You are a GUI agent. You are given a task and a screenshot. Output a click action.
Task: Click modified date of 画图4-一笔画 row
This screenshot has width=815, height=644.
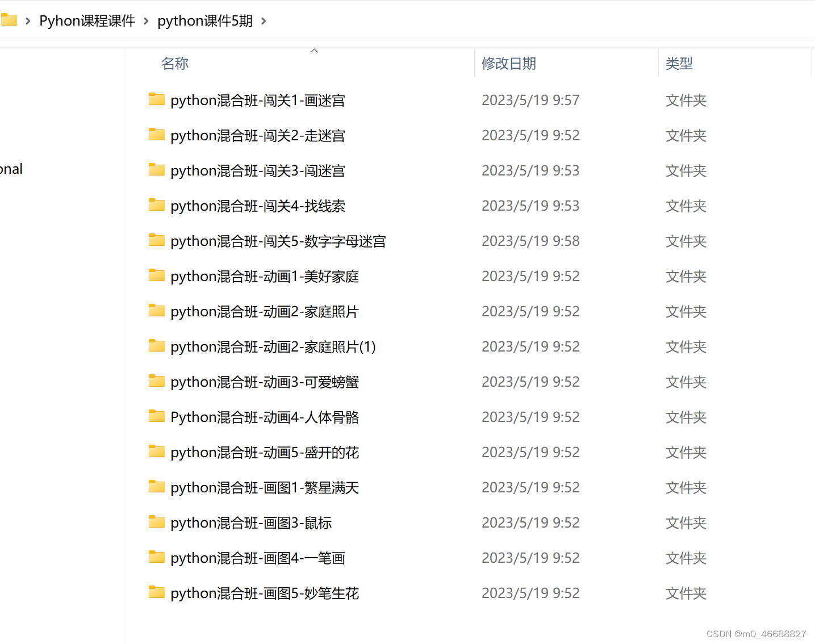(530, 558)
